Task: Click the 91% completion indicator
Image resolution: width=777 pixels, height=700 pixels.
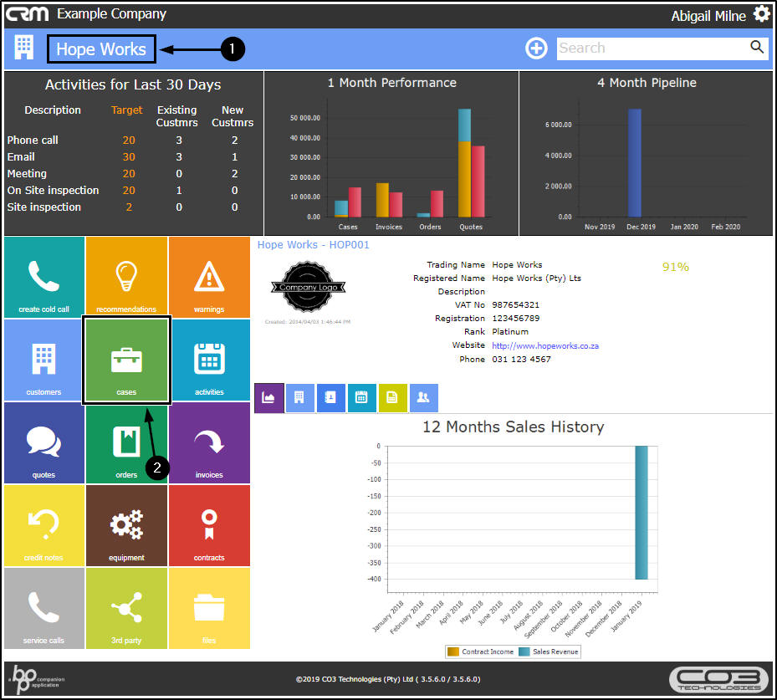Action: (x=676, y=267)
